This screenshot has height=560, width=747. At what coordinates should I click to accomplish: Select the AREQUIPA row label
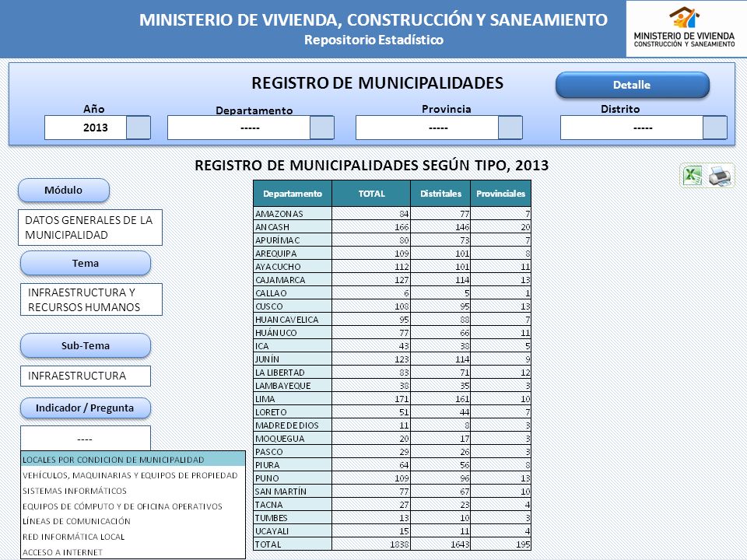pyautogui.click(x=275, y=254)
